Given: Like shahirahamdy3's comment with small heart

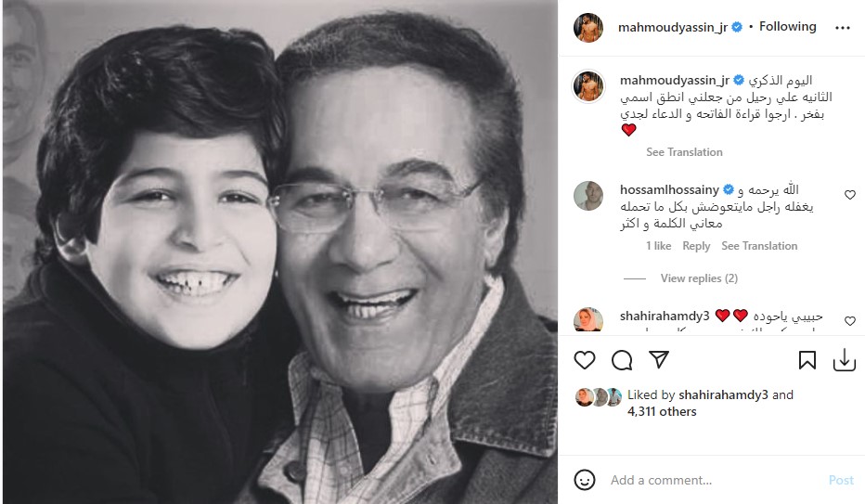Looking at the screenshot, I should click(x=850, y=321).
